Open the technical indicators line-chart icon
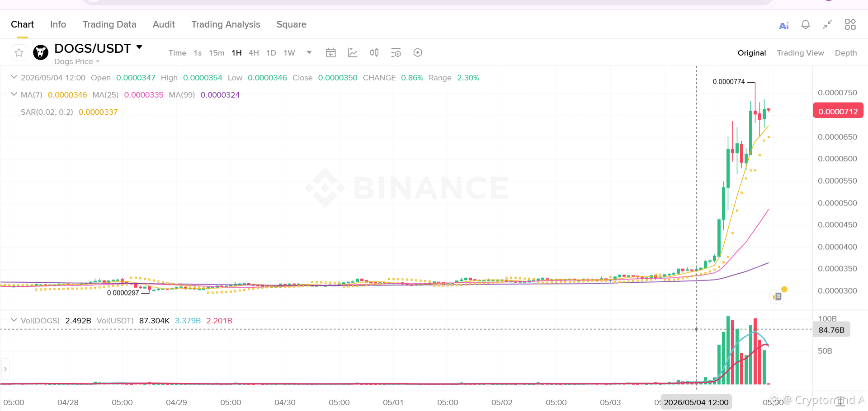 point(353,53)
